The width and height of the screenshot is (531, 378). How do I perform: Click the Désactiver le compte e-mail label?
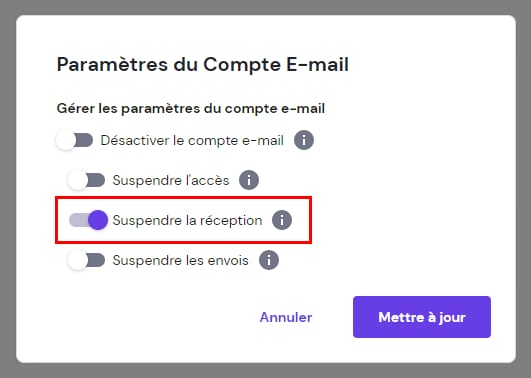coord(192,140)
